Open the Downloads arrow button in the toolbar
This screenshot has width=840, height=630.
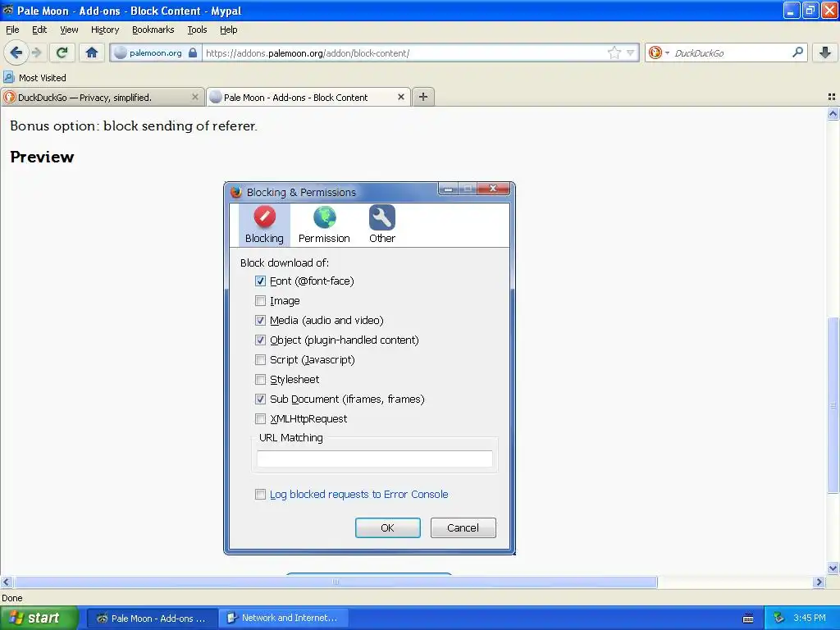[x=825, y=52]
